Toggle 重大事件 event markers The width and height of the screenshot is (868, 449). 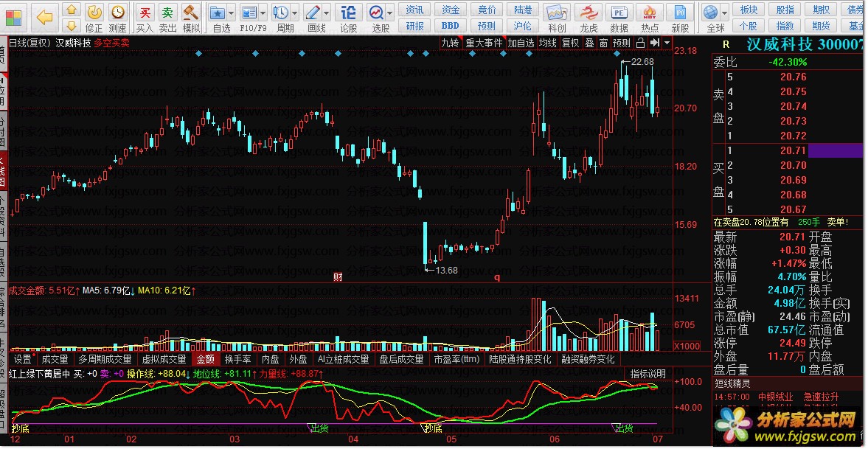484,43
